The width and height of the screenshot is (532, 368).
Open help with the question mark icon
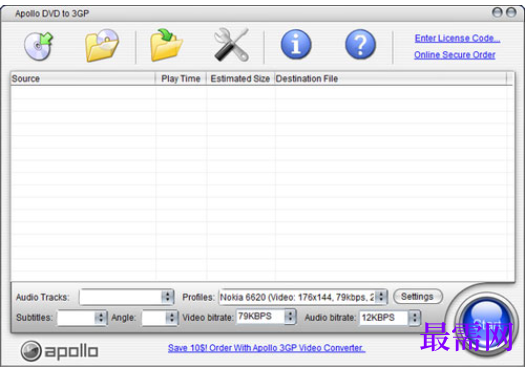360,45
